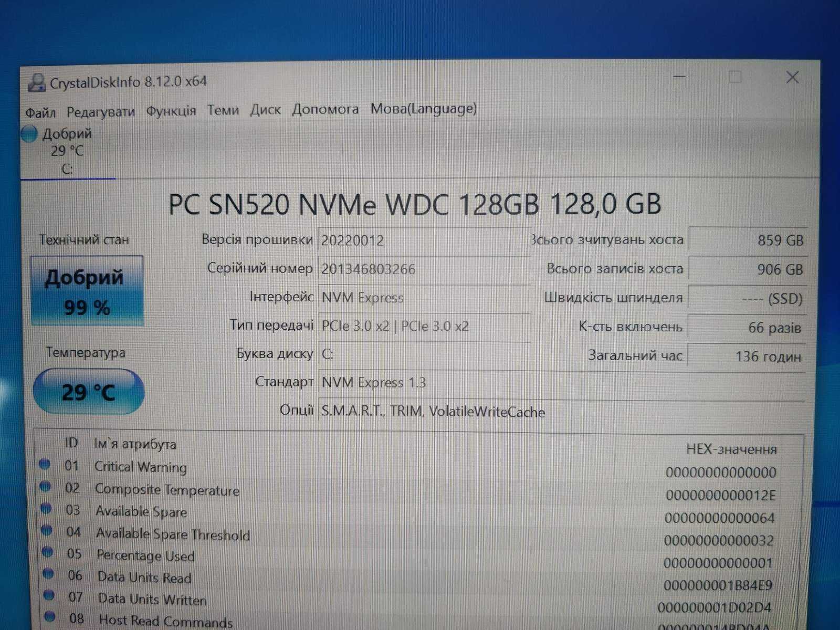The height and width of the screenshot is (630, 840).
Task: Click the firmware version field 20220012
Action: click(424, 240)
